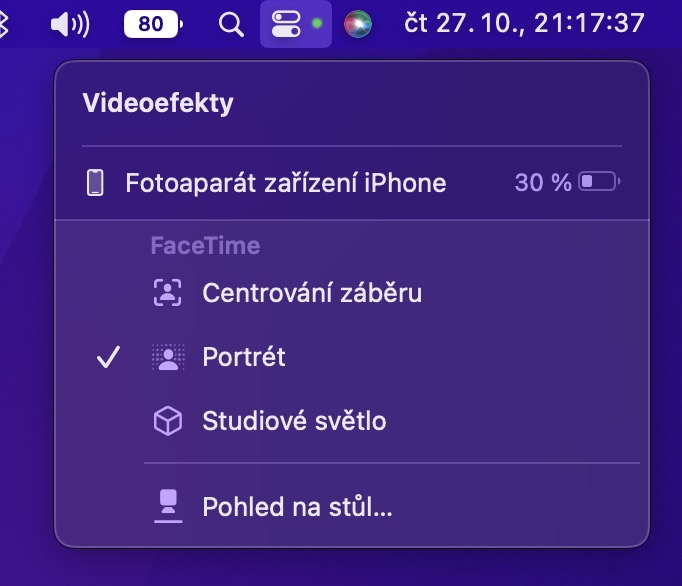Select Fotoaparát zařízení iPhone entry

[285, 183]
